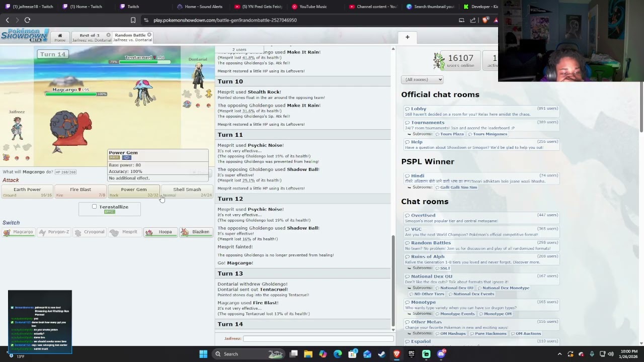Click the Mesprit switch button
Screen dimensions: 644x362
(x=125, y=232)
